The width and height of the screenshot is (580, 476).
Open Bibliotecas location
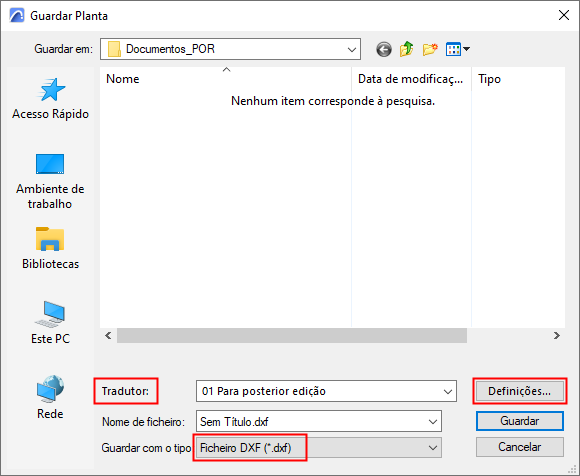(x=50, y=249)
